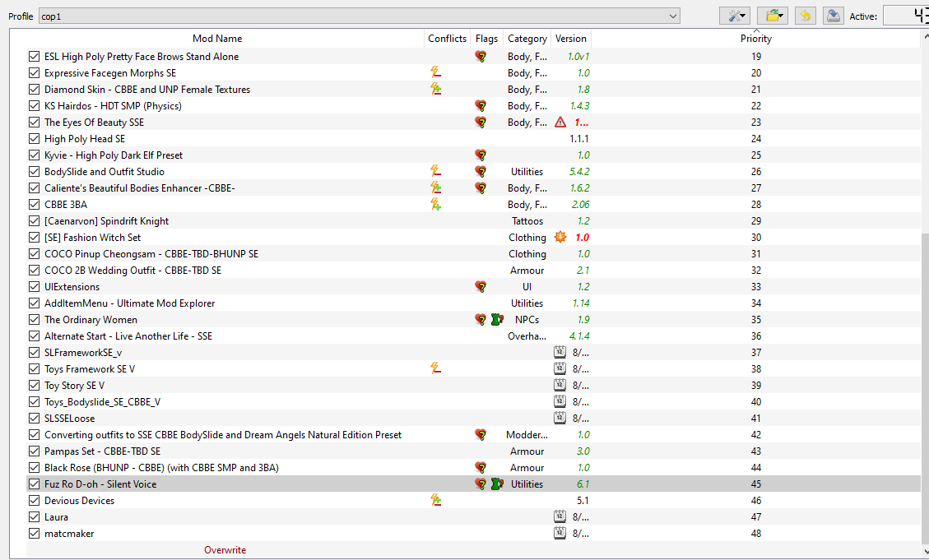This screenshot has width=929, height=560.
Task: Open the profile tools wrench dropdown
Action: 735,16
